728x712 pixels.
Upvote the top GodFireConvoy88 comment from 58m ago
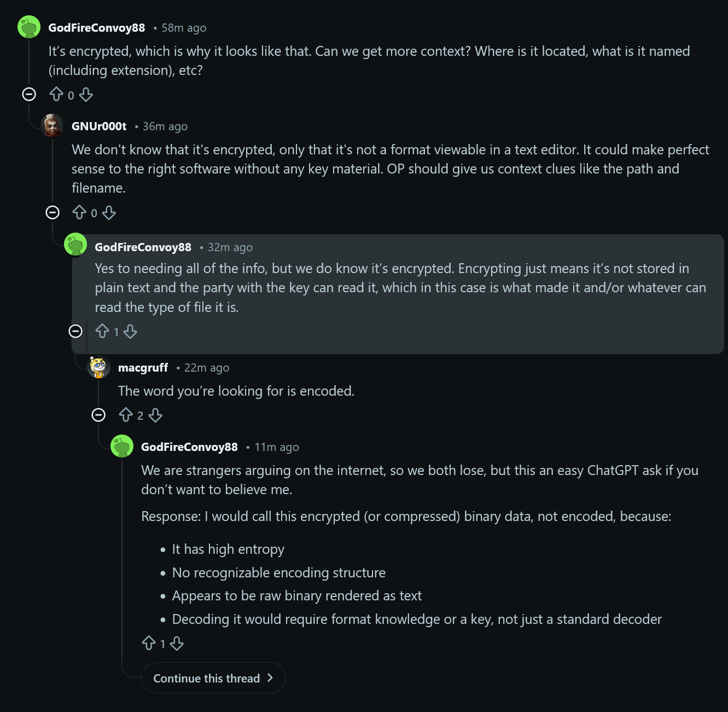click(x=56, y=95)
